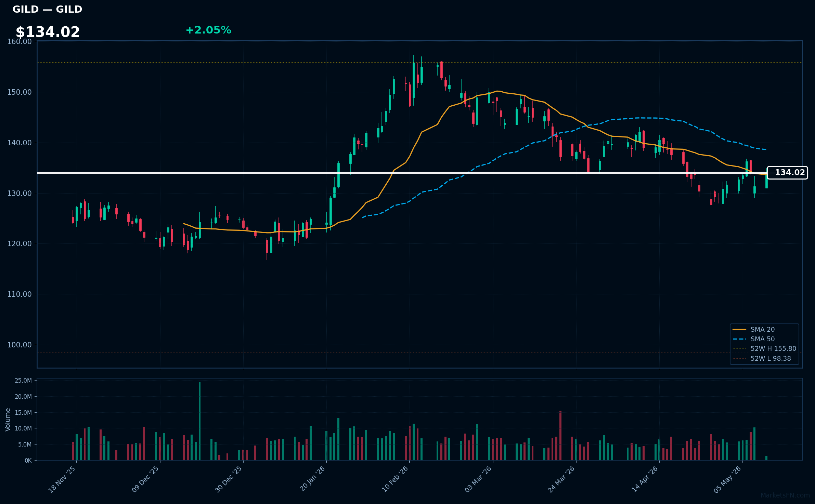The height and width of the screenshot is (504, 815).
Task: Click the +2.05% change percentage
Action: 208,30
